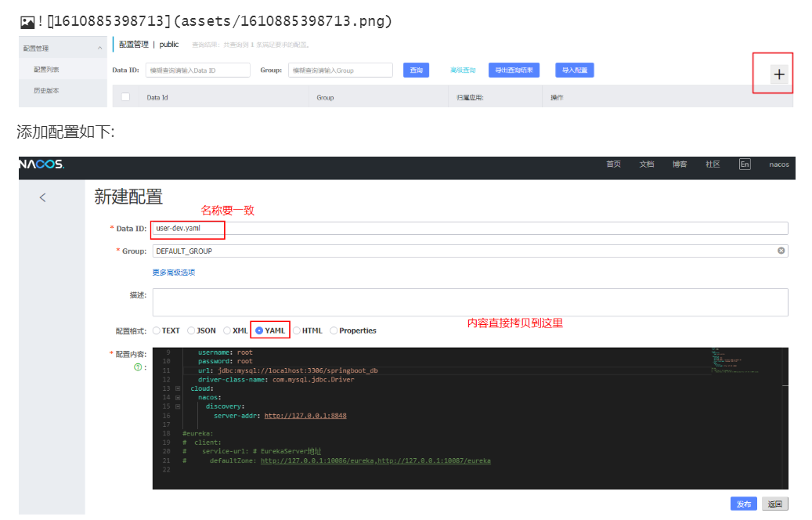This screenshot has width=812, height=520.
Task: Open 首页 in the top navigation
Action: point(614,164)
